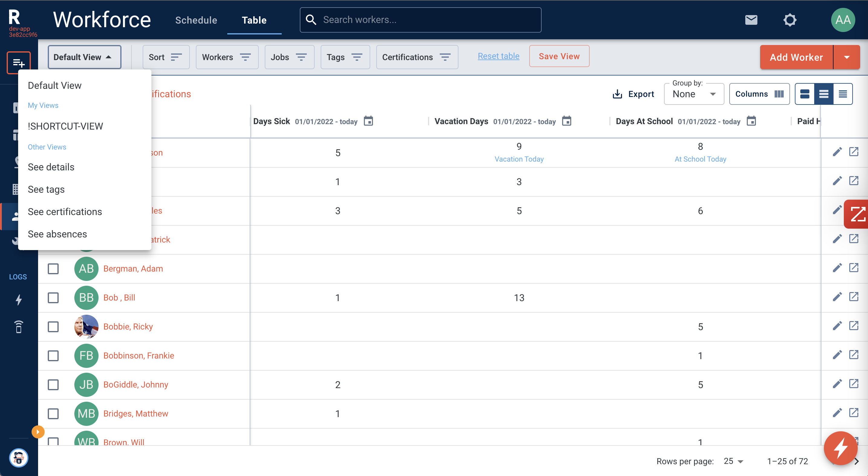Open Bob, Bill in a new window
The width and height of the screenshot is (868, 476).
point(853,297)
